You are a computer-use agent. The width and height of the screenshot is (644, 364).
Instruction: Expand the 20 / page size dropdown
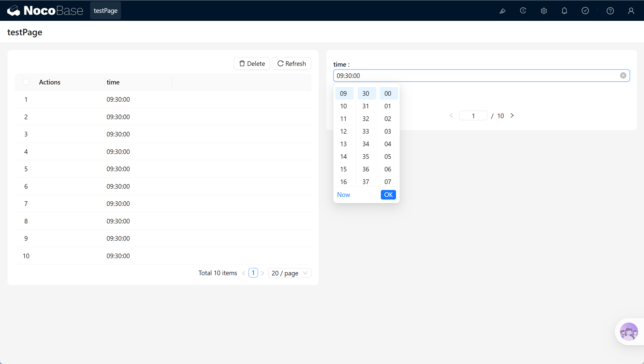(290, 273)
